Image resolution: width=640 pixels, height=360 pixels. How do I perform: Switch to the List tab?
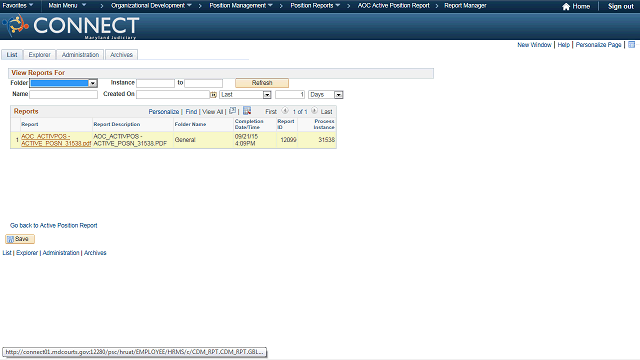[12, 55]
